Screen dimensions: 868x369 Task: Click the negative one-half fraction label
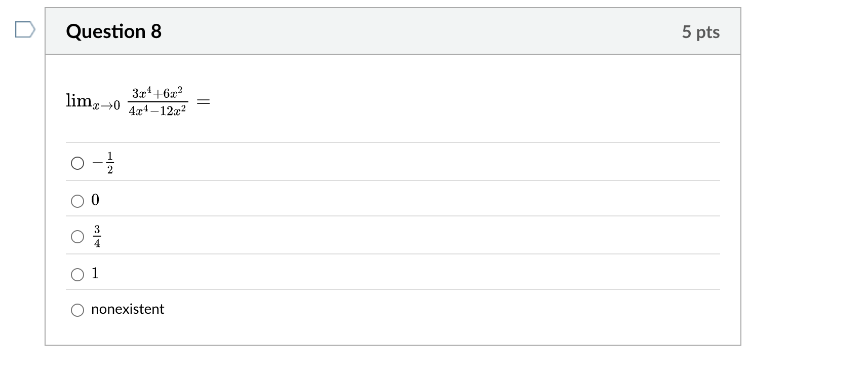(x=104, y=163)
